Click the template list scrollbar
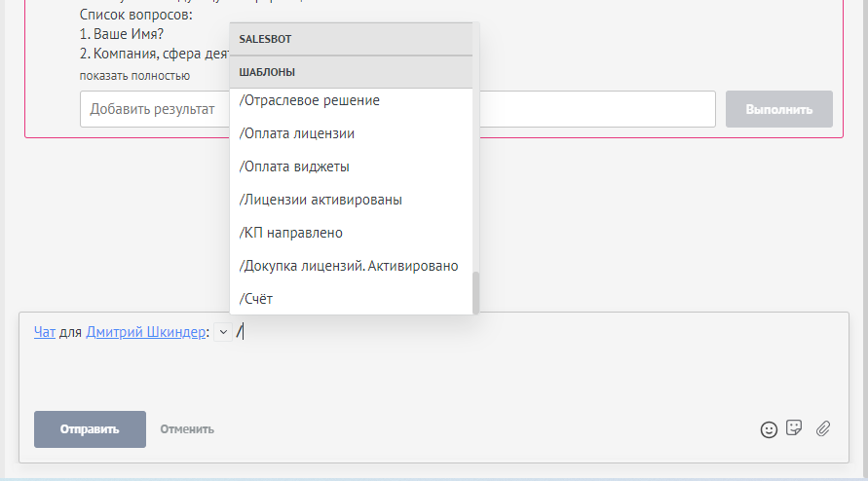The height and width of the screenshot is (481, 868). click(476, 292)
